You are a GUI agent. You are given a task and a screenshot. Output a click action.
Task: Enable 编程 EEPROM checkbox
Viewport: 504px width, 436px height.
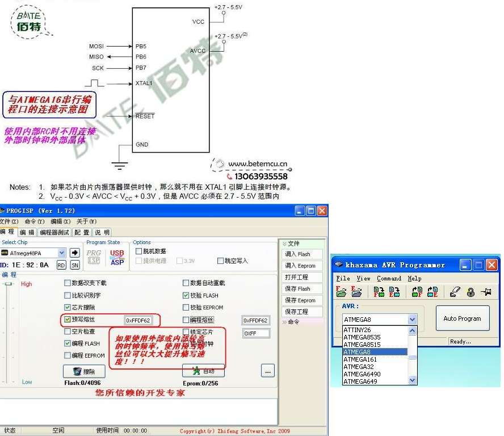tap(67, 355)
